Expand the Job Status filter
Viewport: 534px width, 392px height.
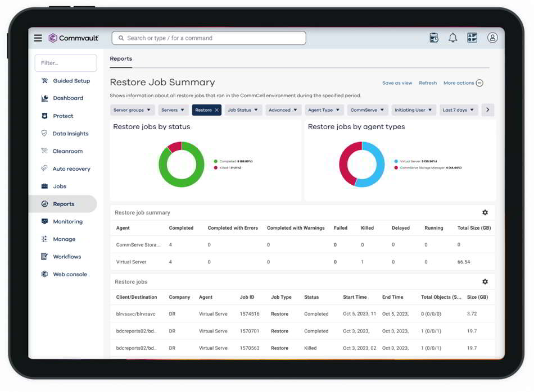(243, 110)
